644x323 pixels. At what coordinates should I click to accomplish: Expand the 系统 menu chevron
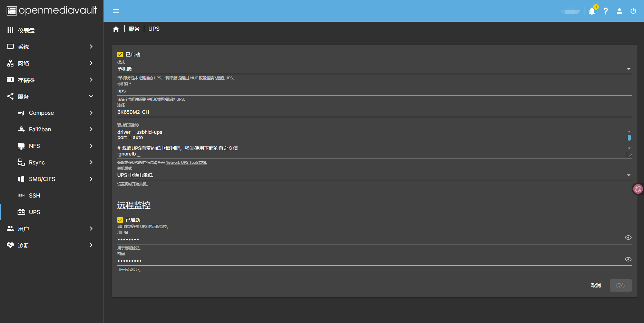(91, 47)
